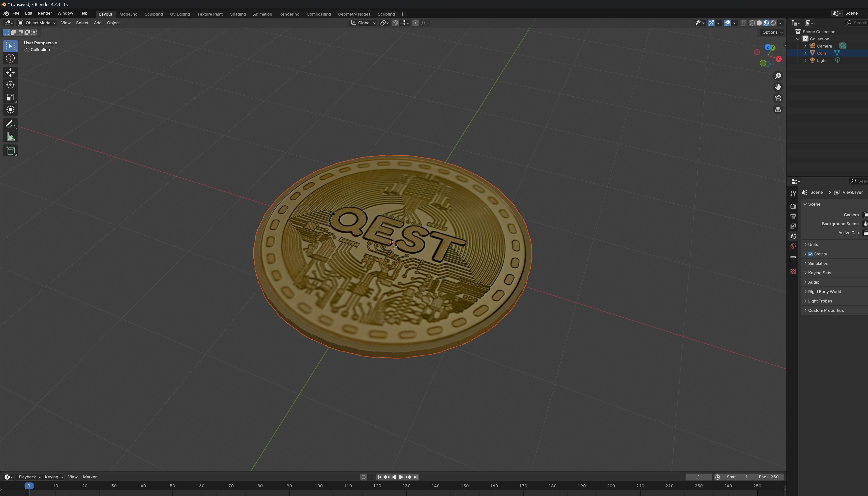
Task: Select the Move tool
Action: point(10,72)
